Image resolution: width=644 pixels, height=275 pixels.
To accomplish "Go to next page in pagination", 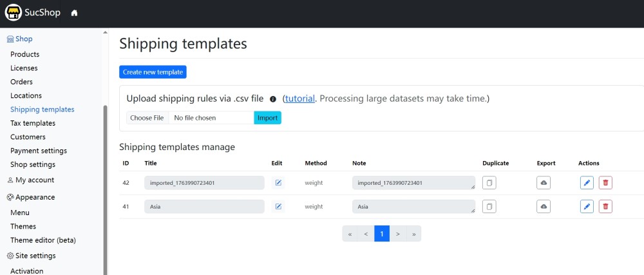I will (398, 234).
